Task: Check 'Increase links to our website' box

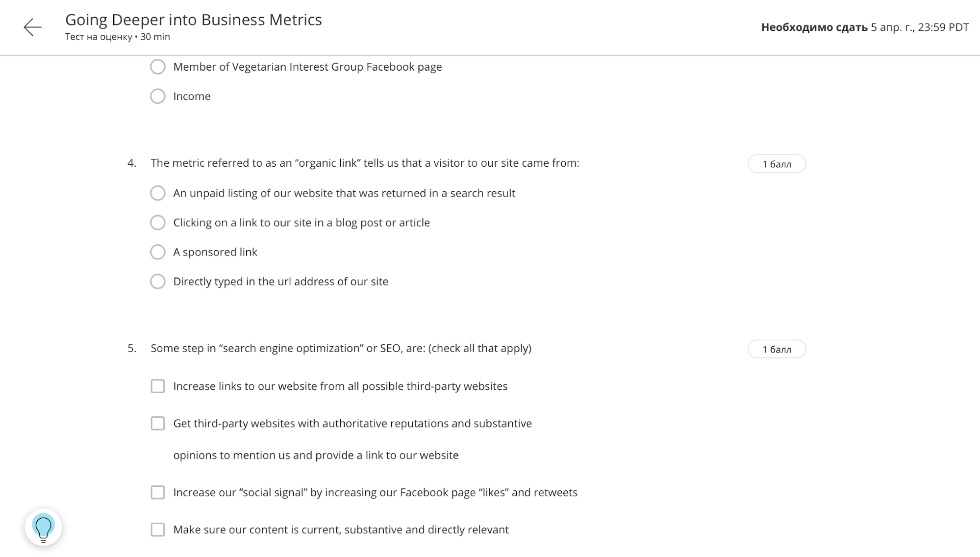Action: [157, 386]
